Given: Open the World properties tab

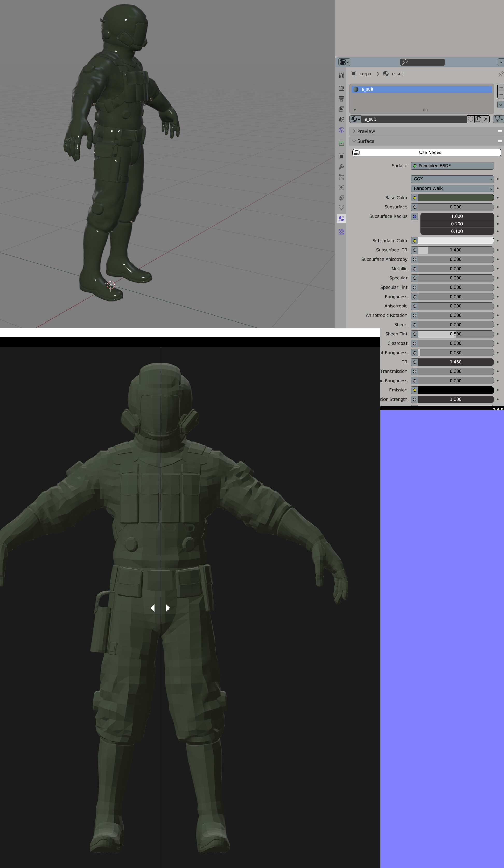Looking at the screenshot, I should click(341, 130).
